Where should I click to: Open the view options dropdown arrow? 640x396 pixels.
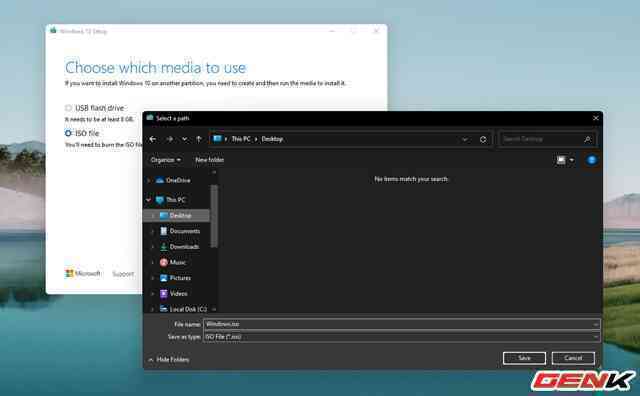pos(572,160)
